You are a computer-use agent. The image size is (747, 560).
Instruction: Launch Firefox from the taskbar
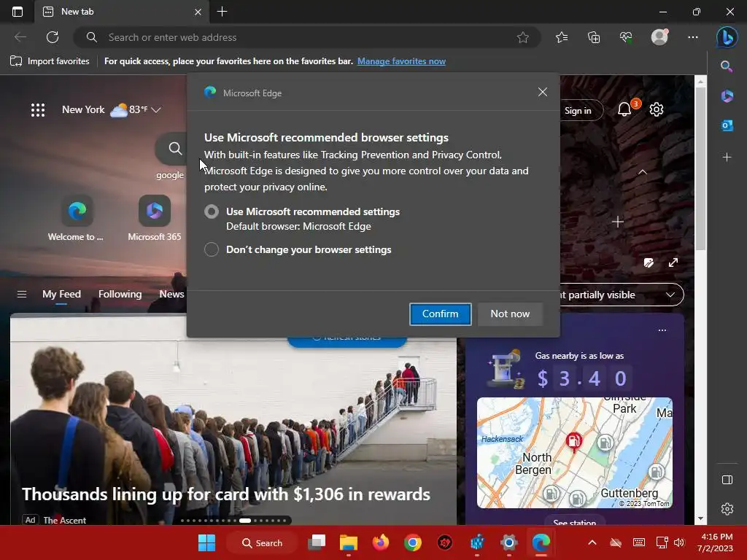pos(381,542)
